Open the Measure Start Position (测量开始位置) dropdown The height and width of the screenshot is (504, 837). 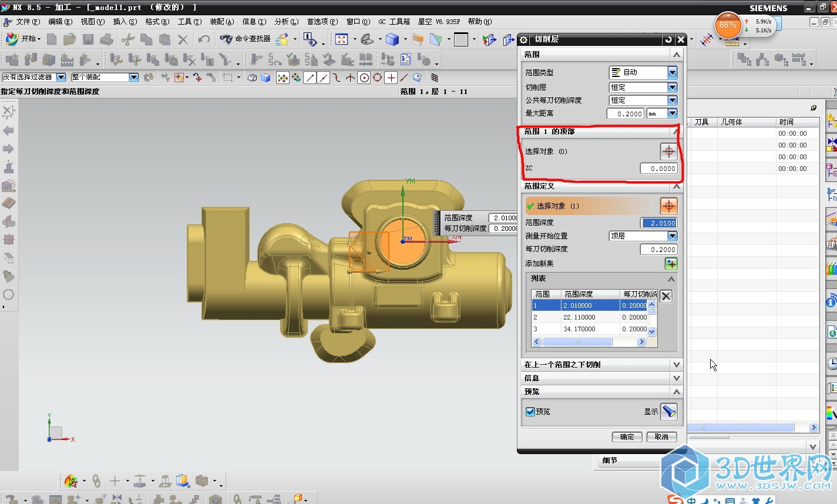point(672,236)
